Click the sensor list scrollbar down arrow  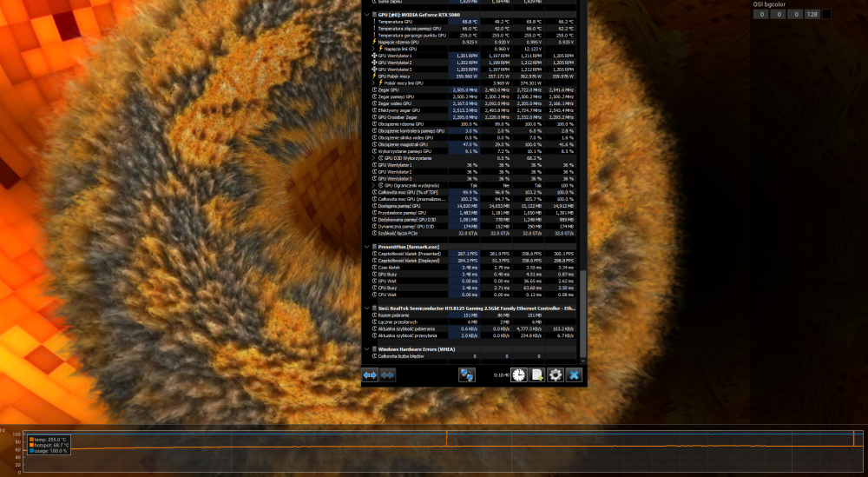tap(582, 361)
